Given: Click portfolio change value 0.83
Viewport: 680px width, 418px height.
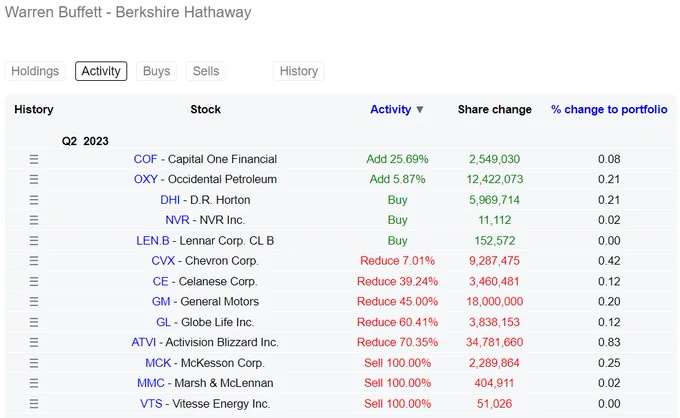Looking at the screenshot, I should [609, 342].
